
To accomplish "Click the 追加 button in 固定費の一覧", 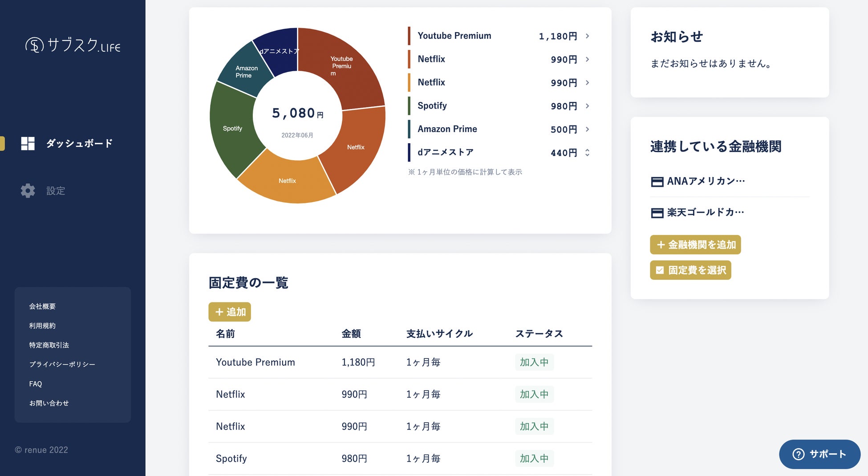I will point(230,312).
